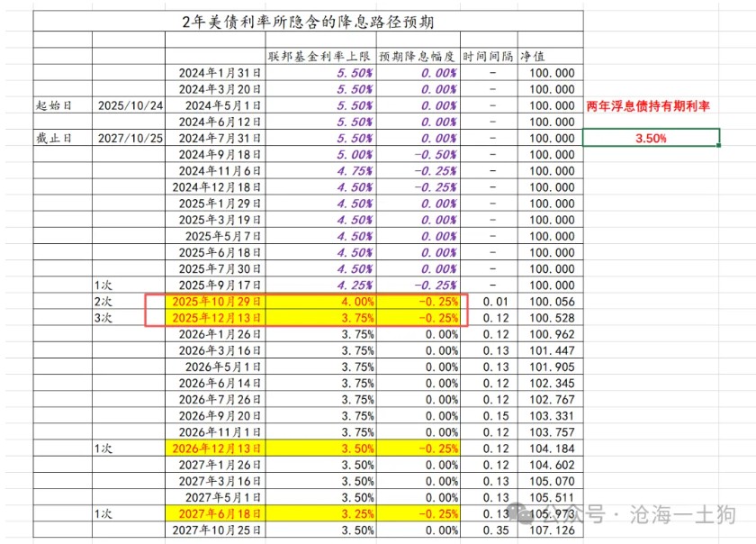Click the 4.25% rate cell
The image size is (756, 544).
pos(320,286)
